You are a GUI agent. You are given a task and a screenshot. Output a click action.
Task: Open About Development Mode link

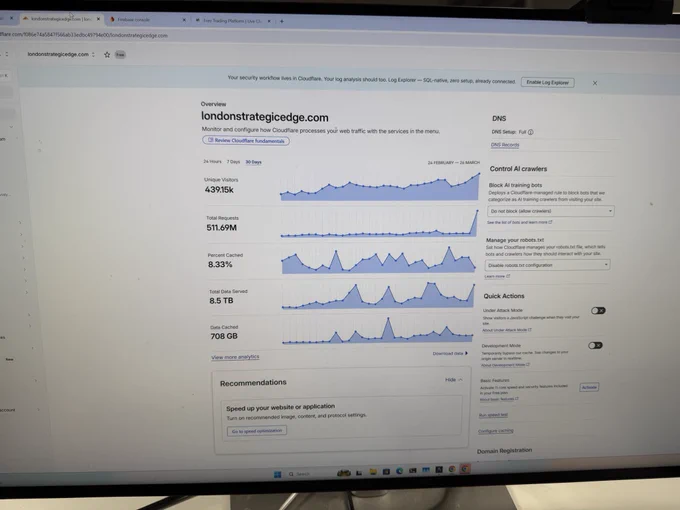(505, 365)
